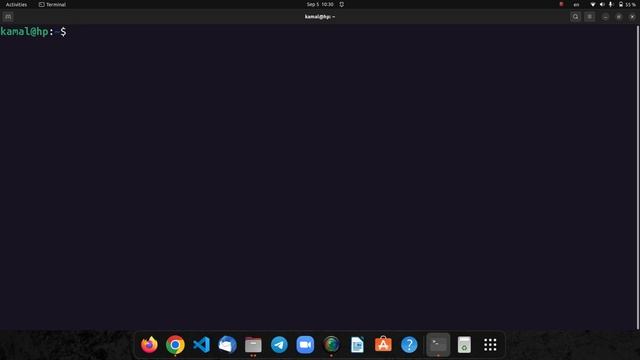This screenshot has height=360, width=640.
Task: Click the notification indicator beside the clock
Action: 342,4
